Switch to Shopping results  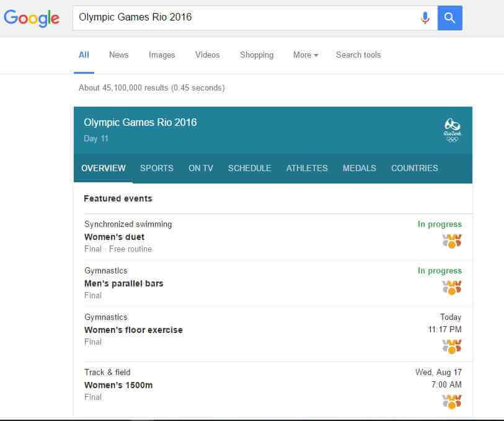(x=257, y=55)
